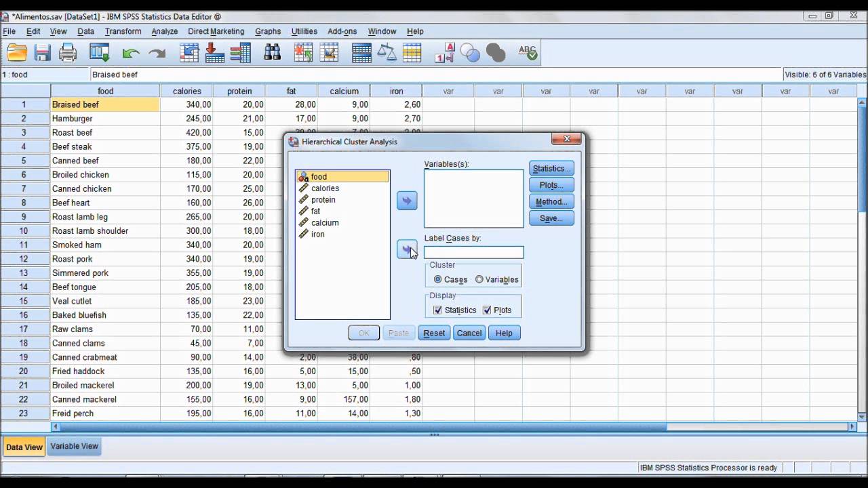Click the Veal cutlet cell
868x488 pixels.
[105, 301]
